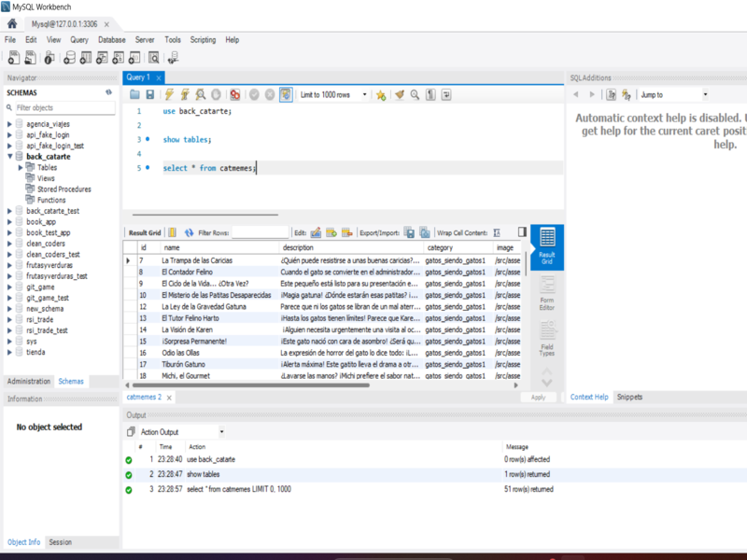Expand the Tables node under back_catarte
This screenshot has height=560, width=747.
pyautogui.click(x=21, y=167)
